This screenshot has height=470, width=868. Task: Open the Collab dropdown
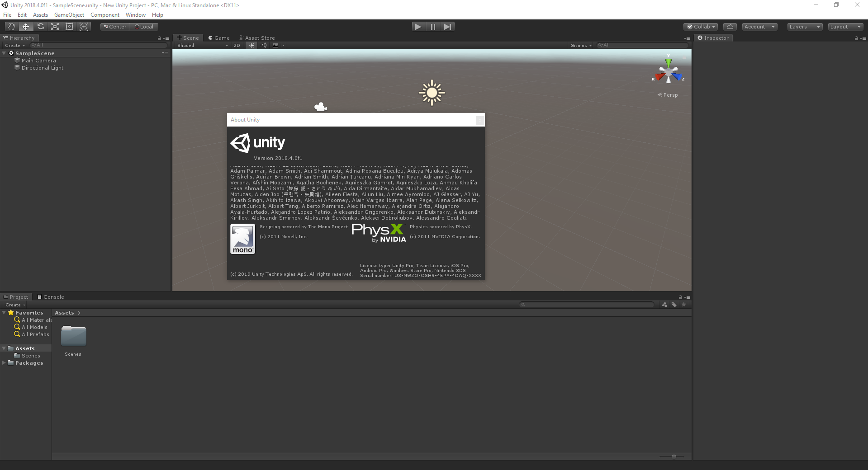tap(701, 27)
